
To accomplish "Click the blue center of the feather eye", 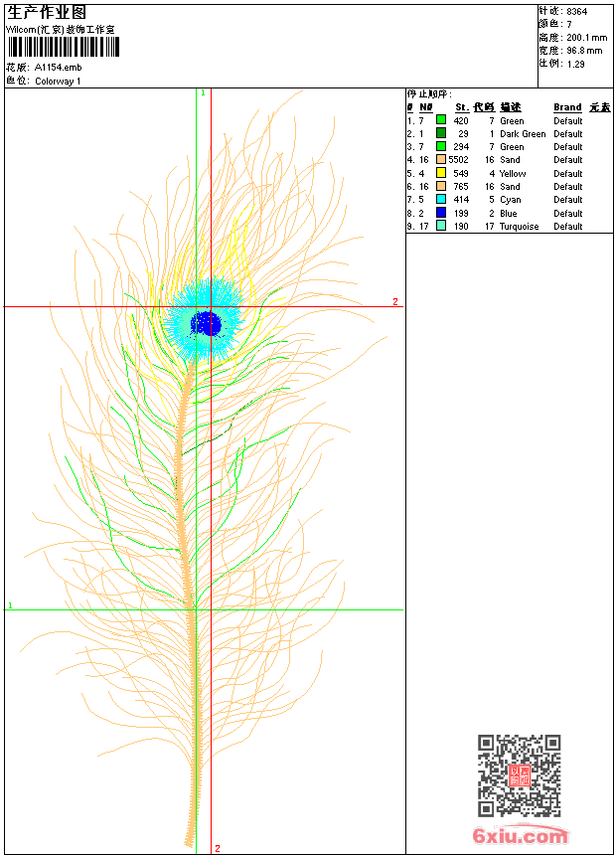I will coord(207,324).
